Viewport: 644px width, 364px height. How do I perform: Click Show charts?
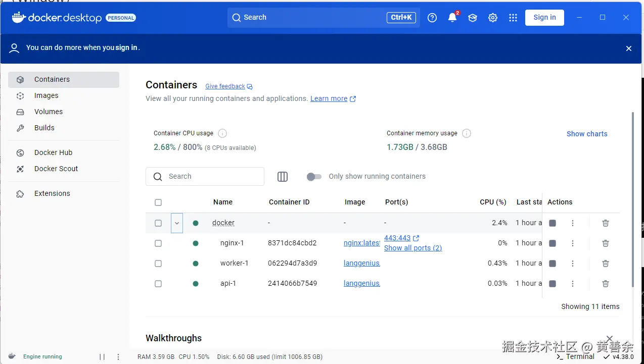pyautogui.click(x=587, y=134)
